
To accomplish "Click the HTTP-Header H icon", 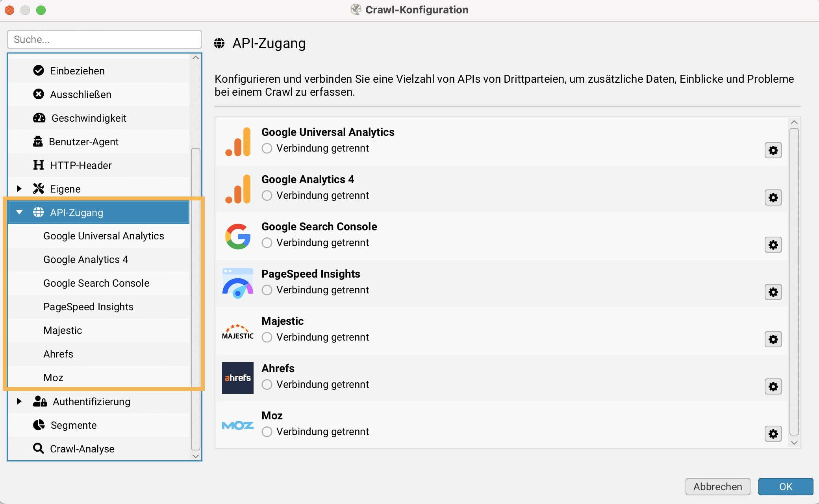I will pos(39,165).
